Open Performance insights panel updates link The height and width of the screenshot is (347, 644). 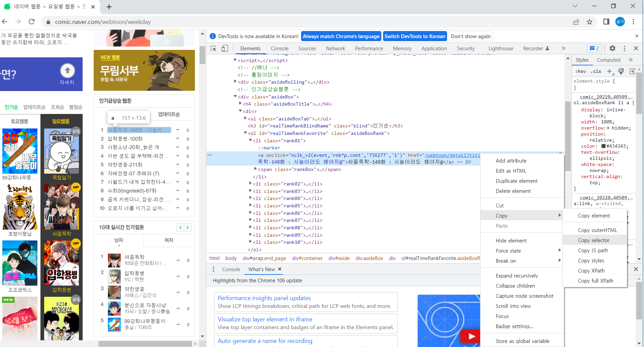[x=264, y=298]
